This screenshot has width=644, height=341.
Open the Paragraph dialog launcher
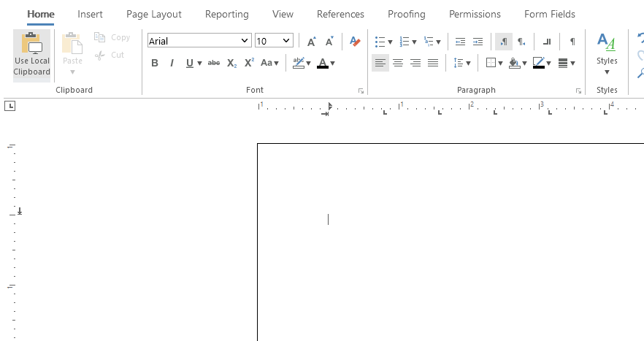click(x=578, y=91)
